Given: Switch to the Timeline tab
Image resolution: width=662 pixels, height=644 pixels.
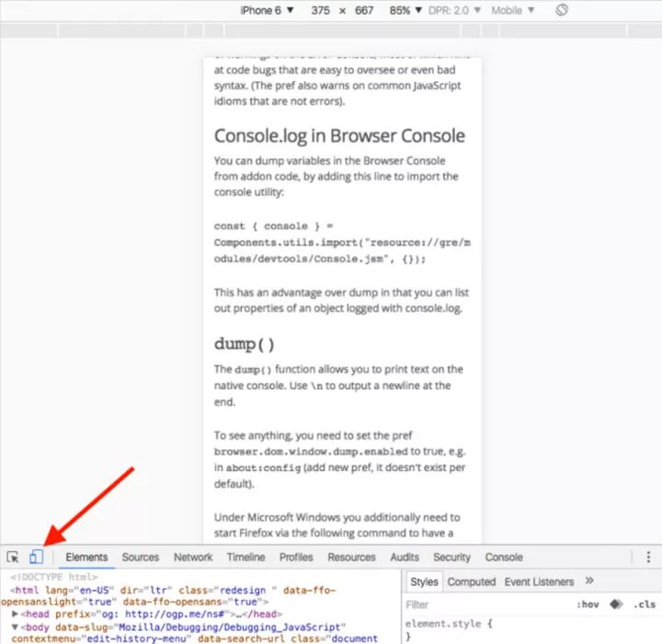Looking at the screenshot, I should coord(245,557).
